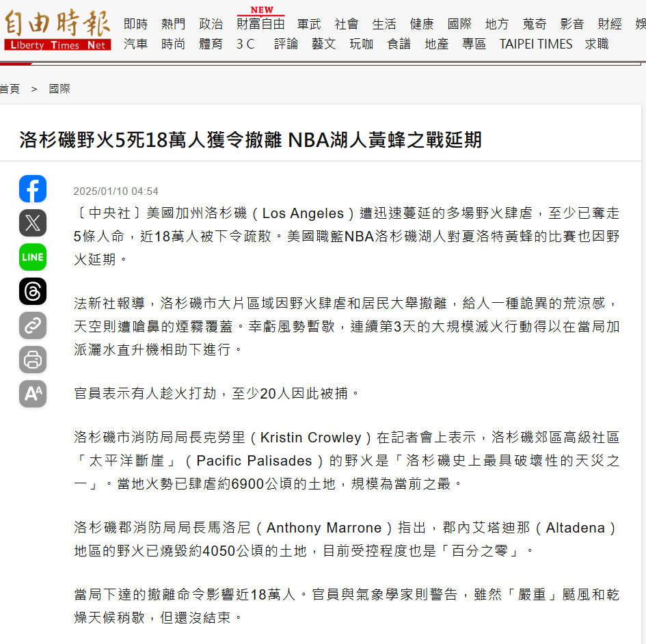This screenshot has height=644, width=646.
Task: Open 求職 jobs section
Action: click(597, 44)
